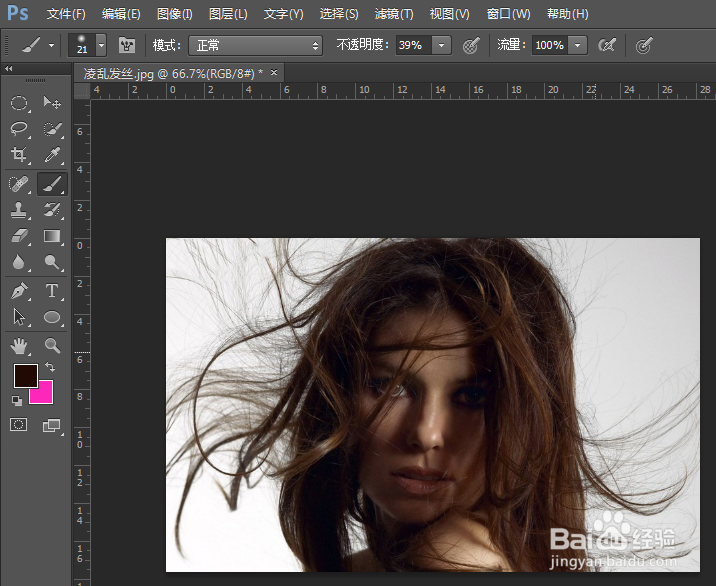716x586 pixels.
Task: Select the Lasso tool
Action: (19, 129)
